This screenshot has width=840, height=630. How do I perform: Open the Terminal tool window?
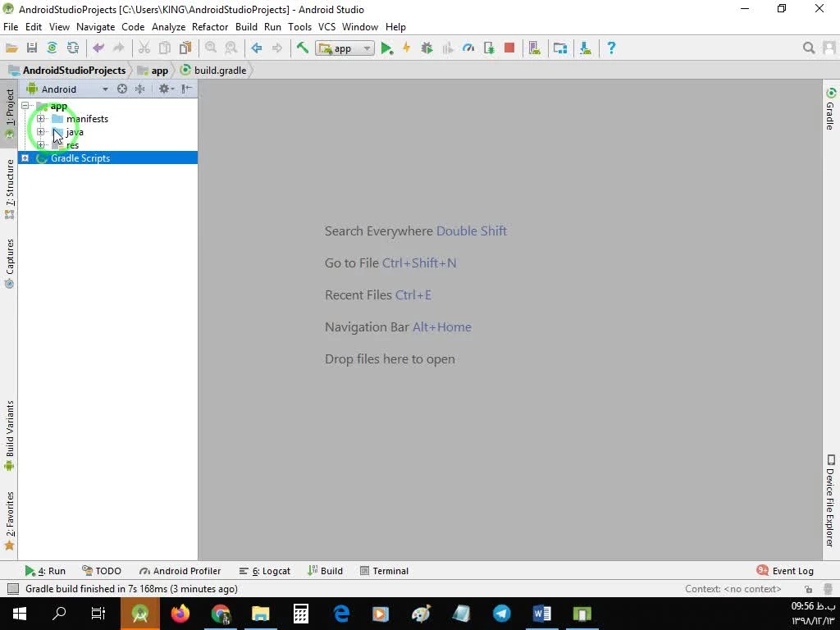point(385,571)
